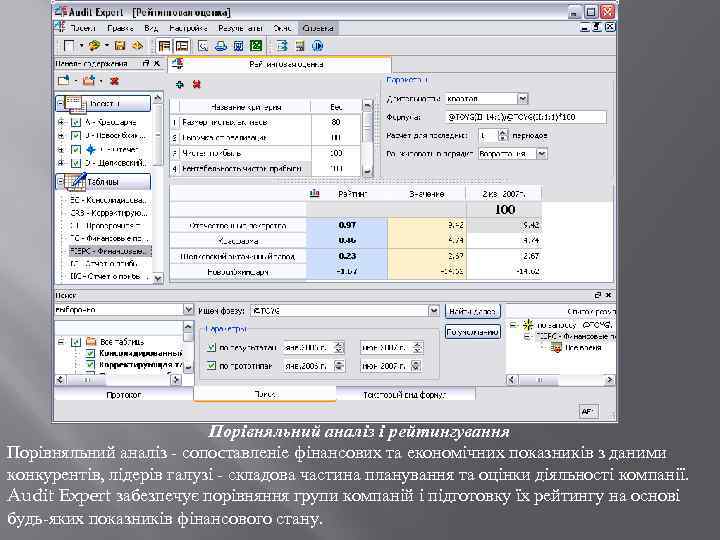Toggle the 'по прототипам' checkbox
The height and width of the screenshot is (540, 720).
pos(211,366)
